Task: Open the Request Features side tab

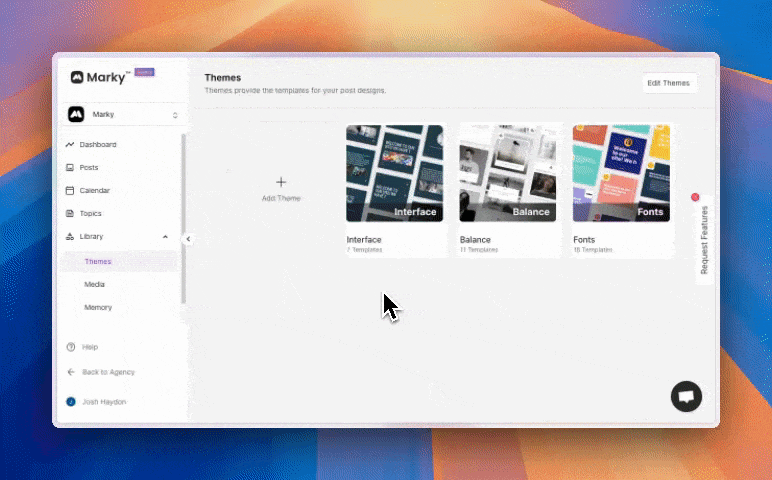Action: coord(704,240)
